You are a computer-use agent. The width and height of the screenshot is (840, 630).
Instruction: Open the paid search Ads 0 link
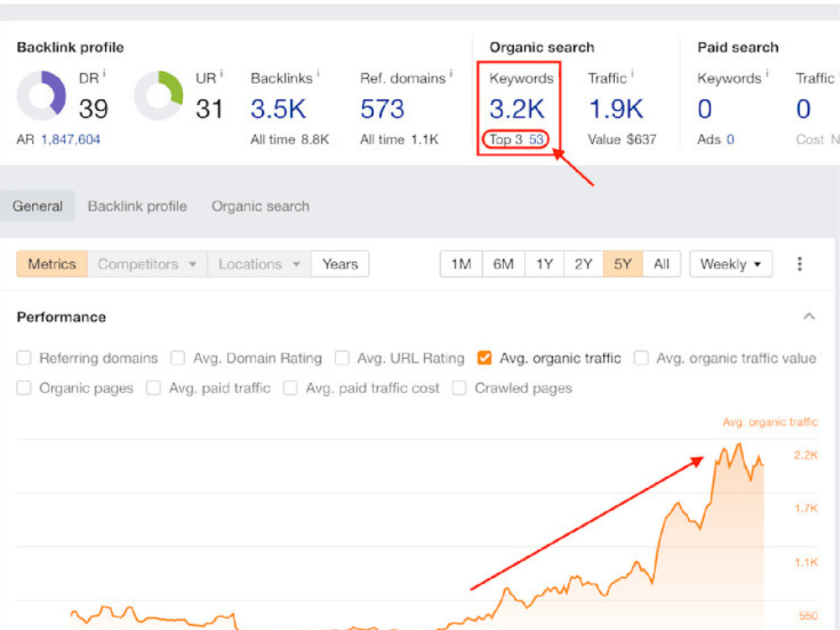730,139
